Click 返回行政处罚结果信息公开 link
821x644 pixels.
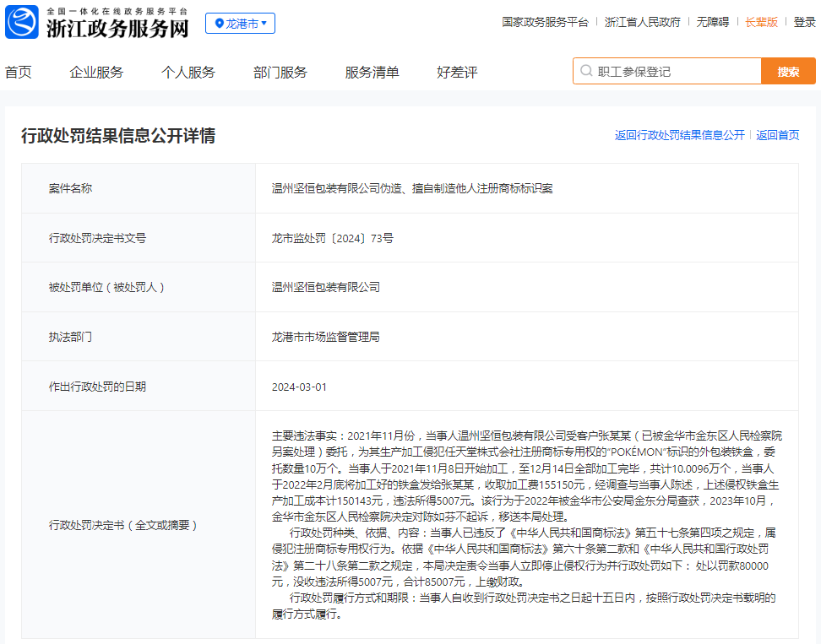click(680, 136)
